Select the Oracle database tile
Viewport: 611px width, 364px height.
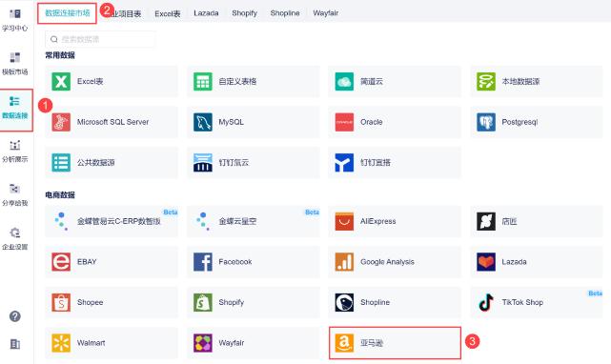395,122
